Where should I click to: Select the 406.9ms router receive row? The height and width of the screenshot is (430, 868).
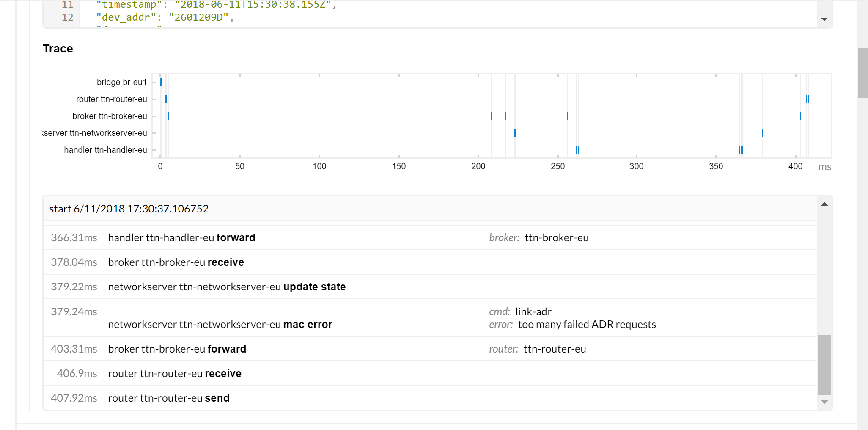[x=431, y=373]
